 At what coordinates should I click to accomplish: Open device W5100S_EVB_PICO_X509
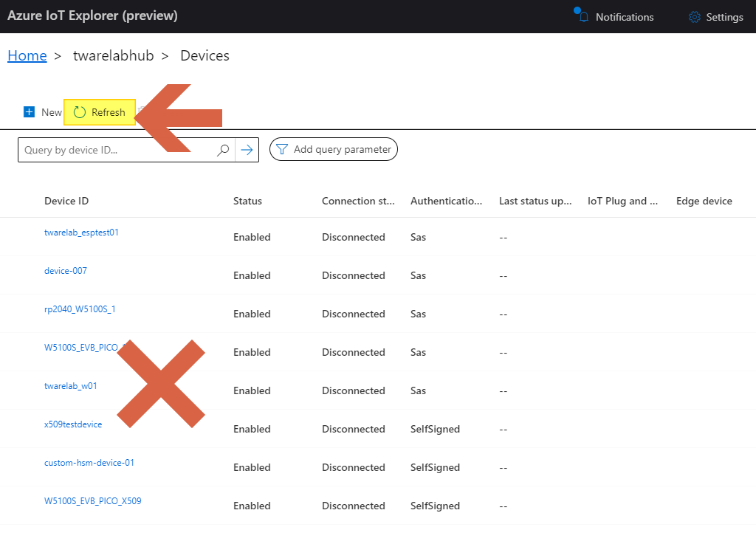(x=93, y=501)
